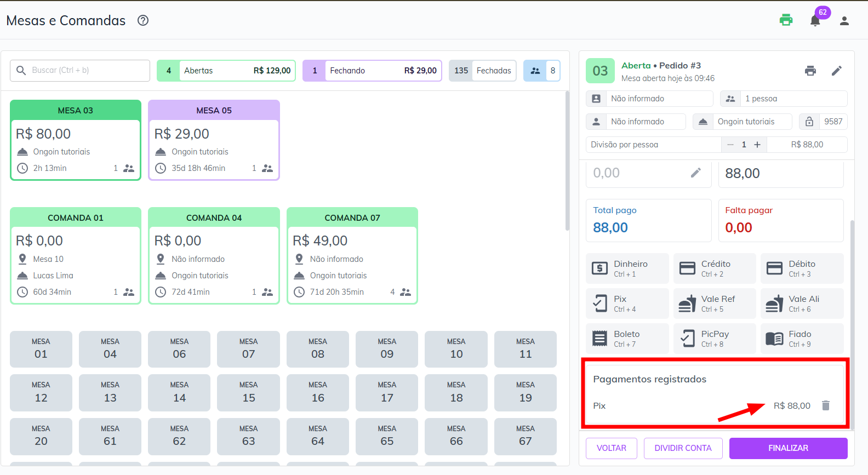Filter by Abertas tables
This screenshot has width=868, height=475.
(x=226, y=71)
